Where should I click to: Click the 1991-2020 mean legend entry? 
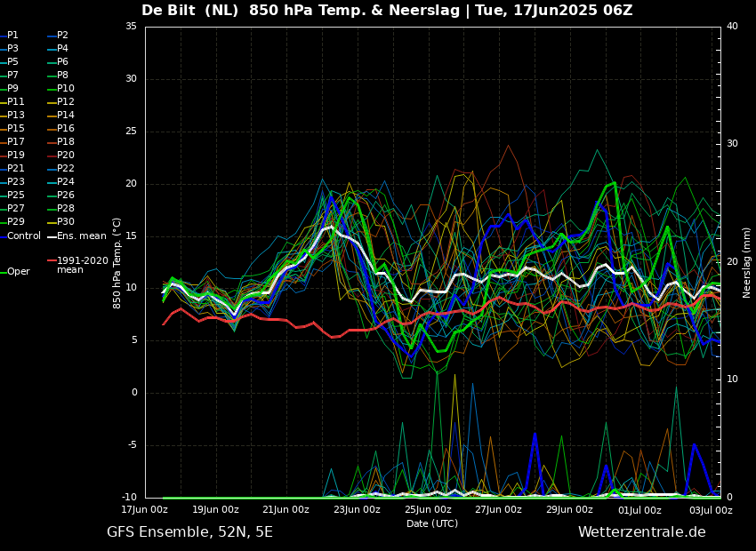[x=82, y=265]
